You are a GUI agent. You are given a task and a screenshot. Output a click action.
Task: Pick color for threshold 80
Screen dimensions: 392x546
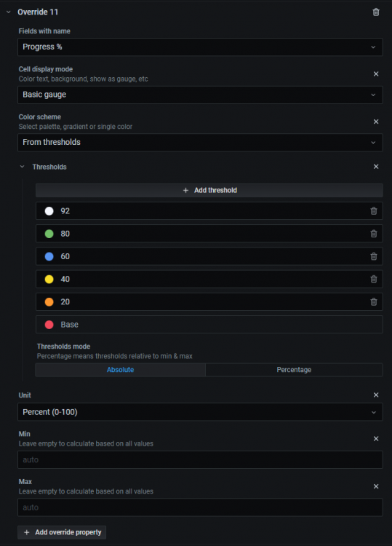pyautogui.click(x=49, y=234)
